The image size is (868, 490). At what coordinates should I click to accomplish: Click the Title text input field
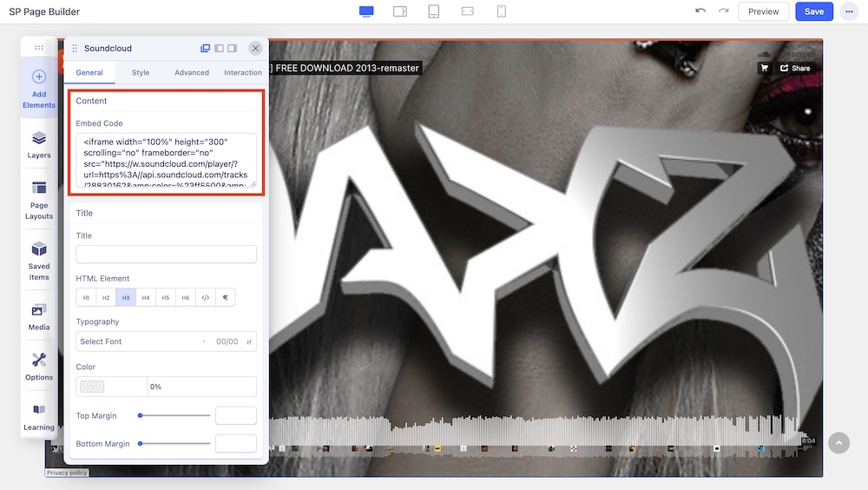(x=166, y=254)
